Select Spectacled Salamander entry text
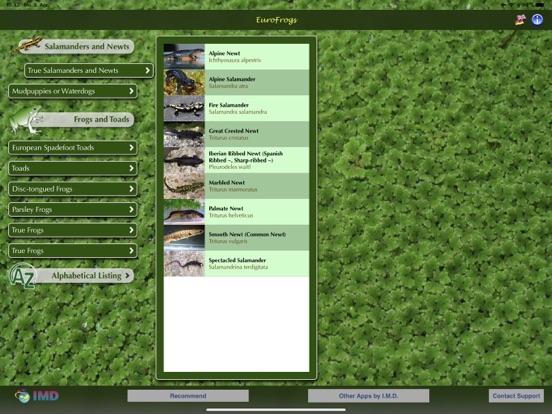552x414 pixels. tap(238, 264)
